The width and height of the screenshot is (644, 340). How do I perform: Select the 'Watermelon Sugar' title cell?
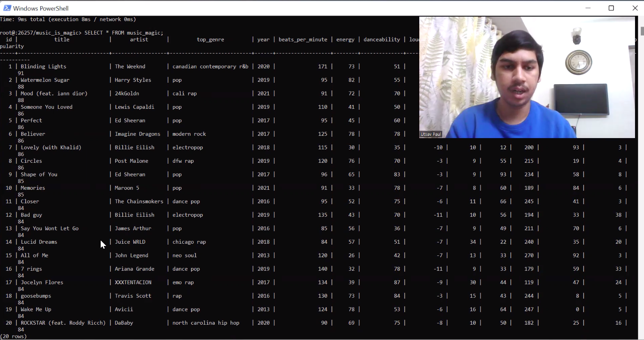[45, 80]
